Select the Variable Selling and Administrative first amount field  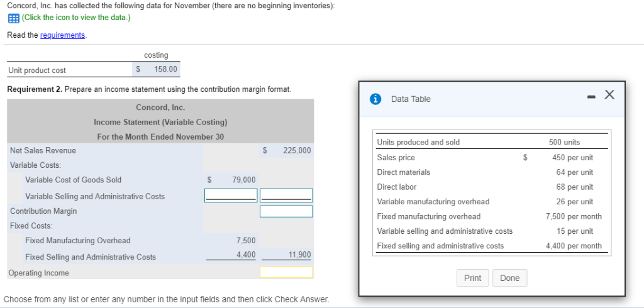(x=231, y=195)
